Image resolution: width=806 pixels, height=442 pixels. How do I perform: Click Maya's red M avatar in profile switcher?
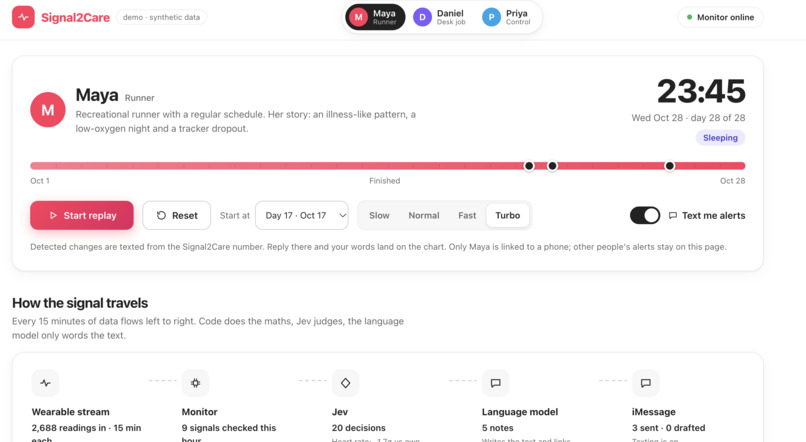358,17
